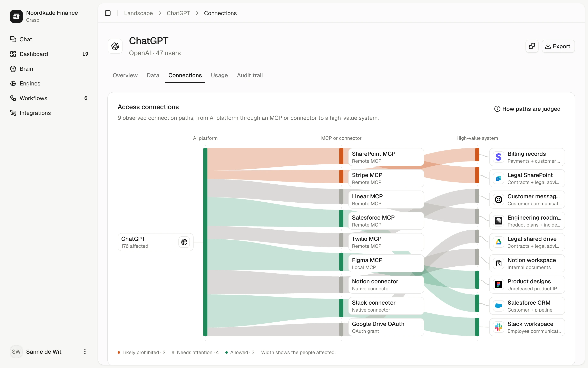Go to Dashboard in sidebar

tap(49, 54)
